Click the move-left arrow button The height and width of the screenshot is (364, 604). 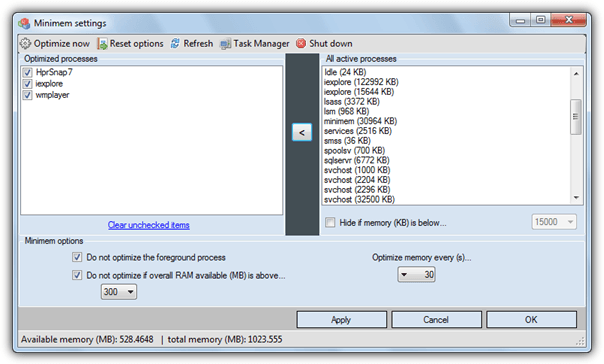302,133
